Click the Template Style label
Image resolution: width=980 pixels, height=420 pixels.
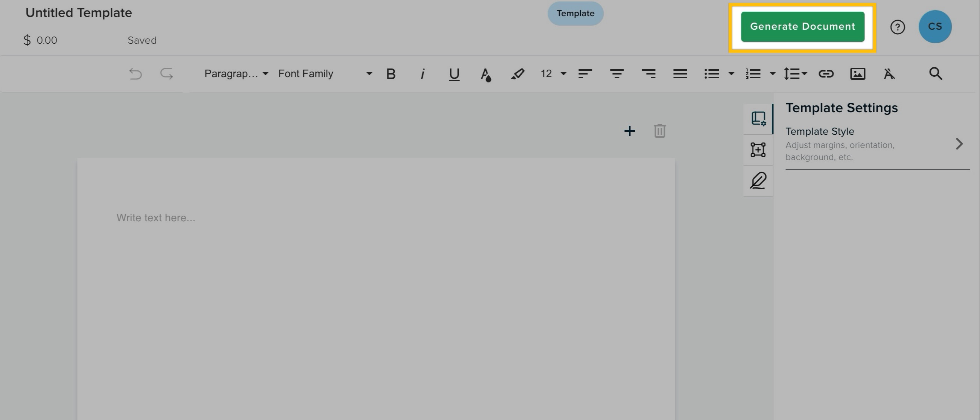[819, 131]
